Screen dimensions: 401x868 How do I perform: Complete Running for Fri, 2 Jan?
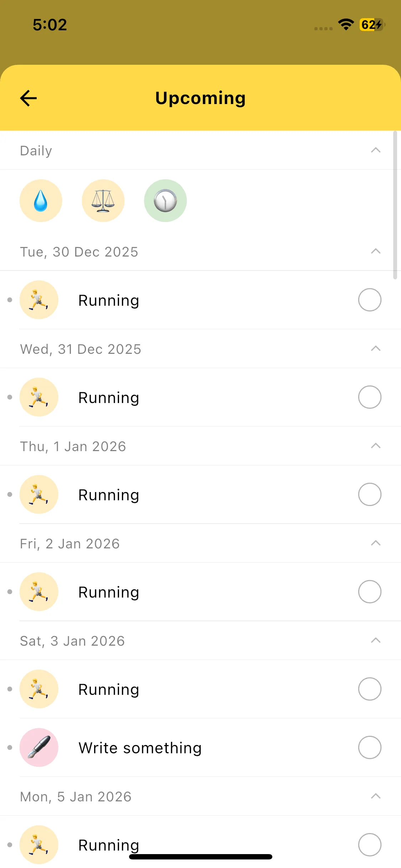click(x=370, y=591)
